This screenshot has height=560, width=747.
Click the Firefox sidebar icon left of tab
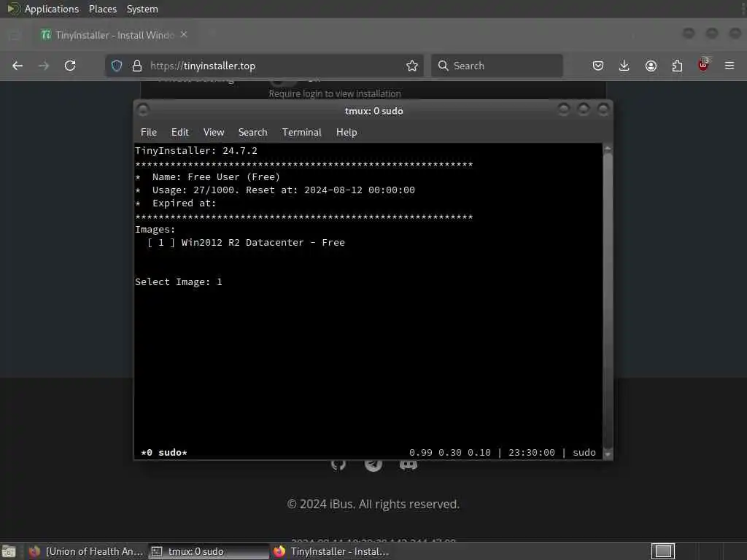click(x=15, y=35)
